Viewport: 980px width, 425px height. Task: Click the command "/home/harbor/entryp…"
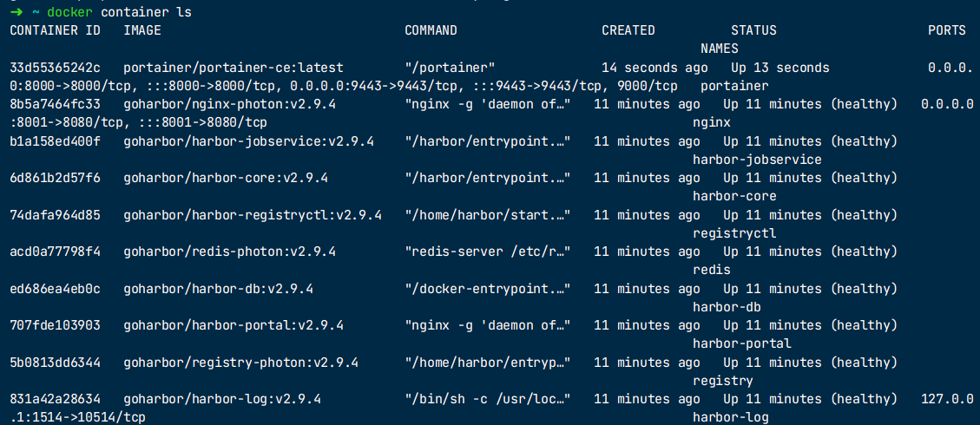point(488,362)
